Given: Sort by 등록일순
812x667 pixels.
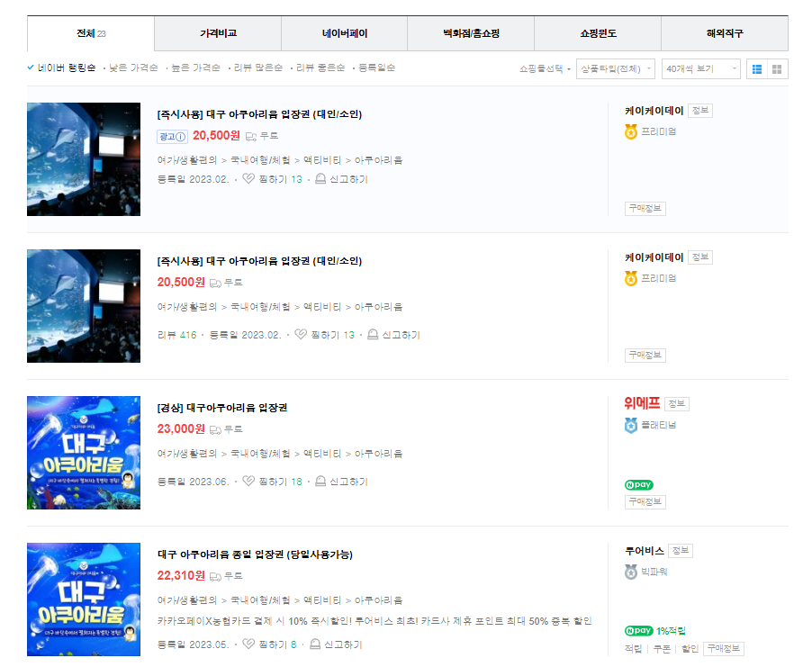Looking at the screenshot, I should (x=376, y=68).
